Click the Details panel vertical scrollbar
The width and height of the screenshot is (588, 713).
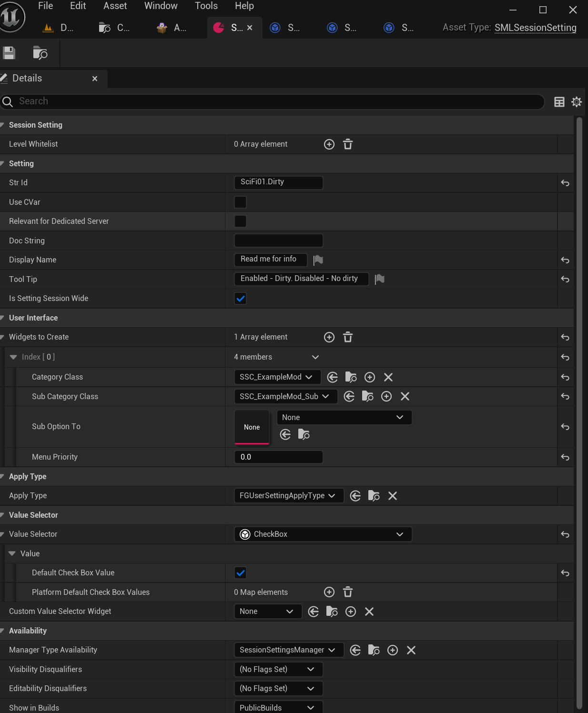tap(580, 413)
